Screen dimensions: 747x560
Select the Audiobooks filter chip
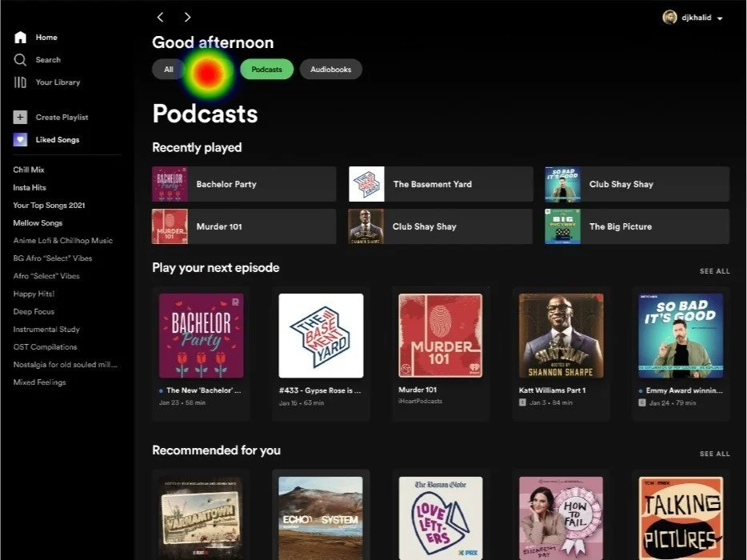[330, 70]
